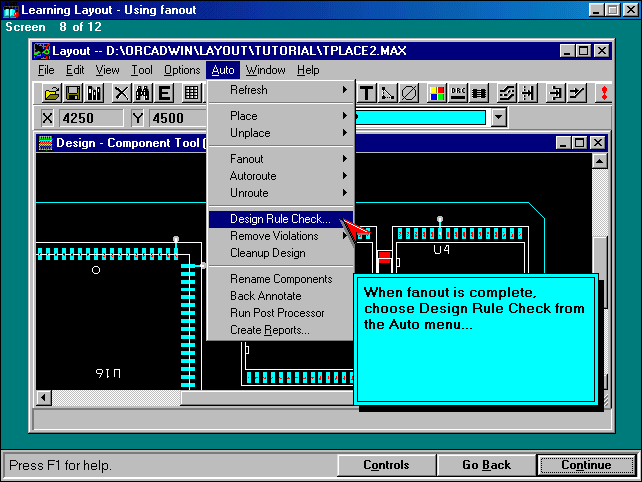Choose Design Rule Check from Auto menu
This screenshot has width=642, height=482.
point(280,219)
